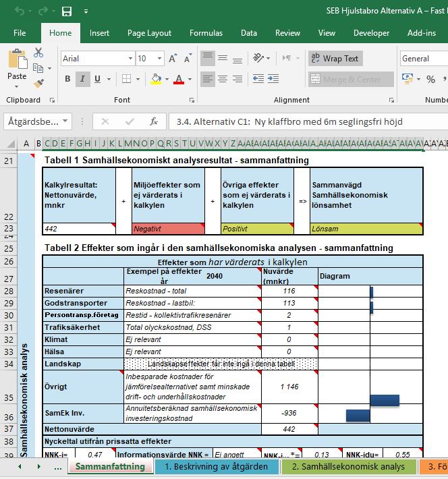448x479 pixels.
Task: Click the Orientation text angle icon
Action: point(258,58)
